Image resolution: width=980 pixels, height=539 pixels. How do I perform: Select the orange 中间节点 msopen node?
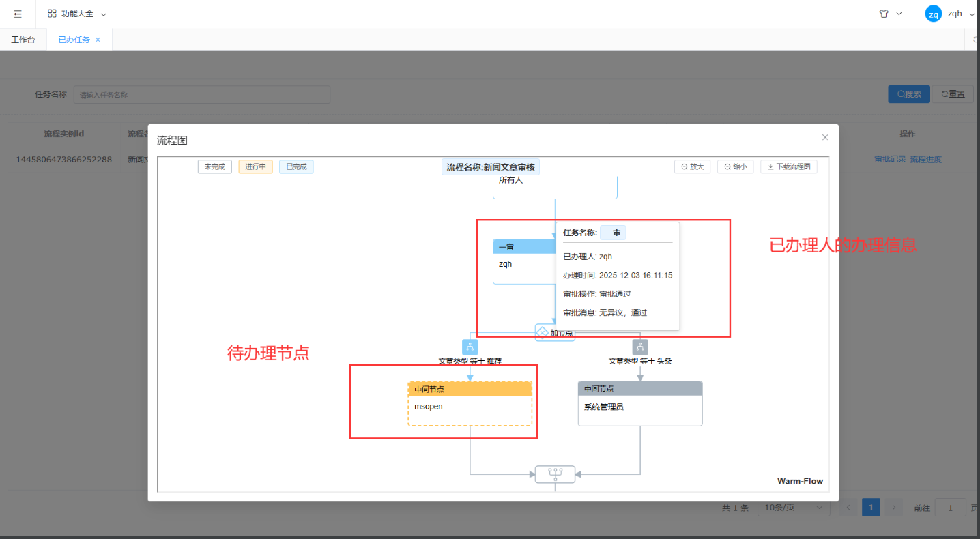(470, 404)
